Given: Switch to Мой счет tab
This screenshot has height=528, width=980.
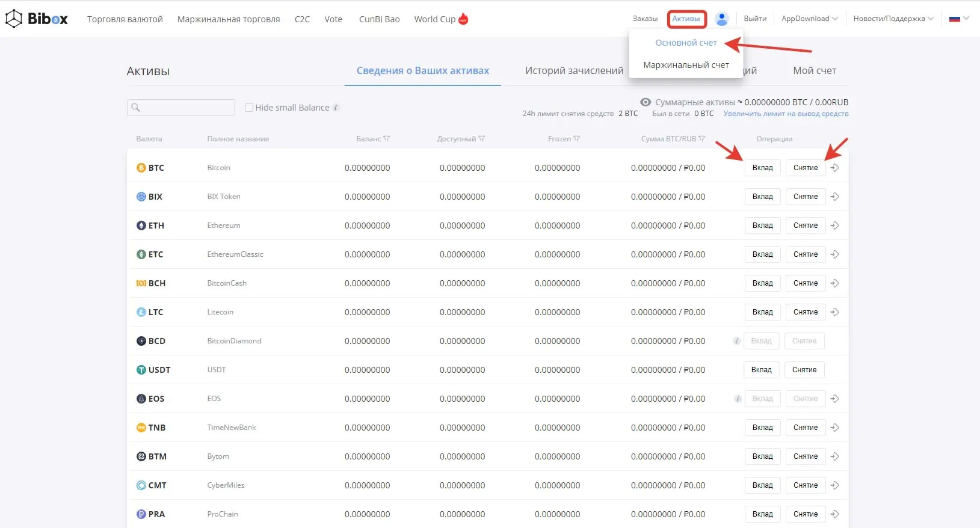Looking at the screenshot, I should pyautogui.click(x=815, y=71).
